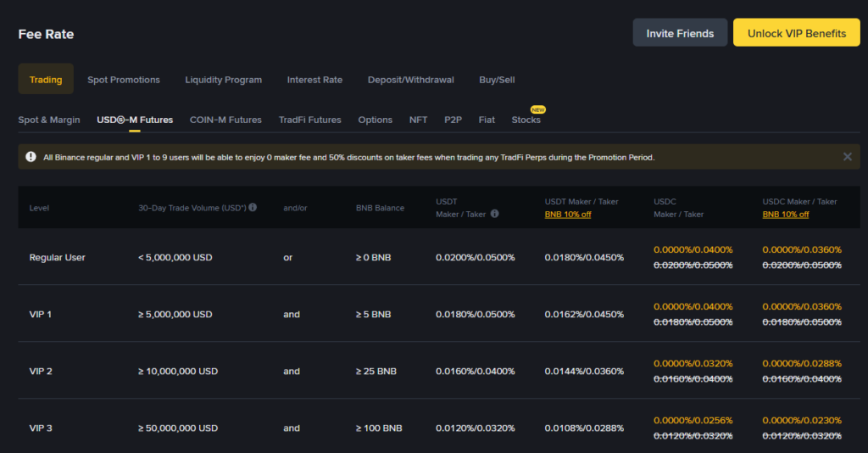
Task: Click the yellow 0.0000%/0.0320% USDC promo rate
Action: coord(693,363)
